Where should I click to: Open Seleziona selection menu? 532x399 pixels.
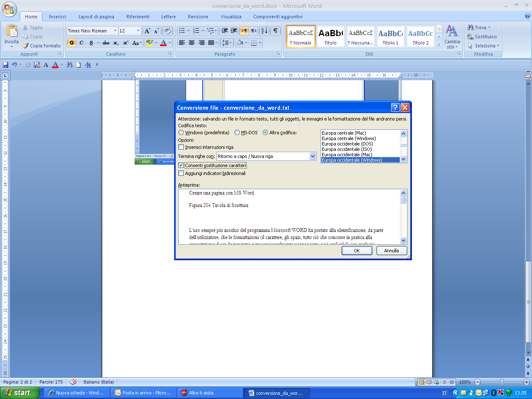pos(484,46)
